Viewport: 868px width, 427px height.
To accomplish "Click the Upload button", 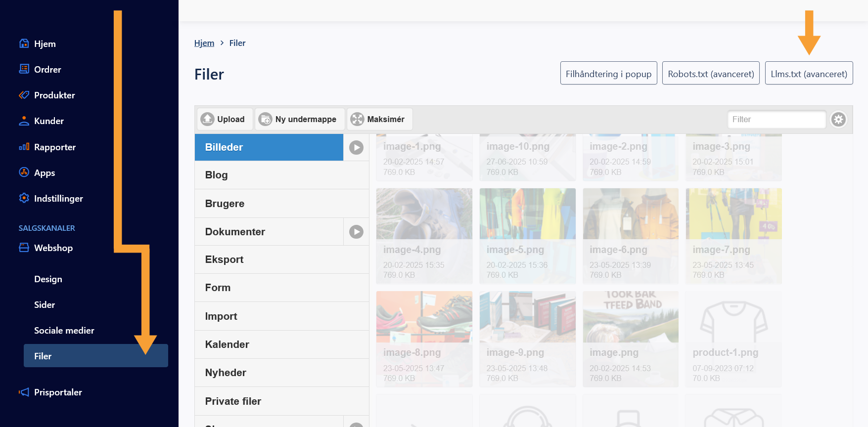I will pos(225,119).
